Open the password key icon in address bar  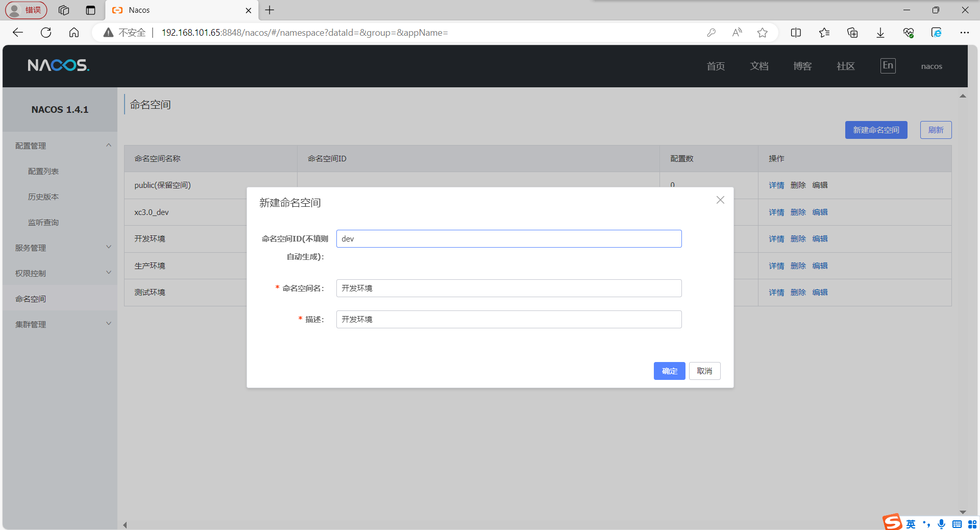point(711,33)
